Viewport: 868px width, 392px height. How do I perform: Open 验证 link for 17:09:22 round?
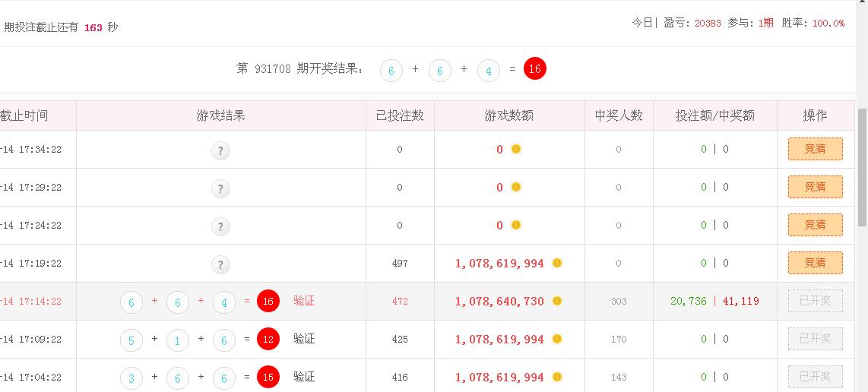click(304, 339)
